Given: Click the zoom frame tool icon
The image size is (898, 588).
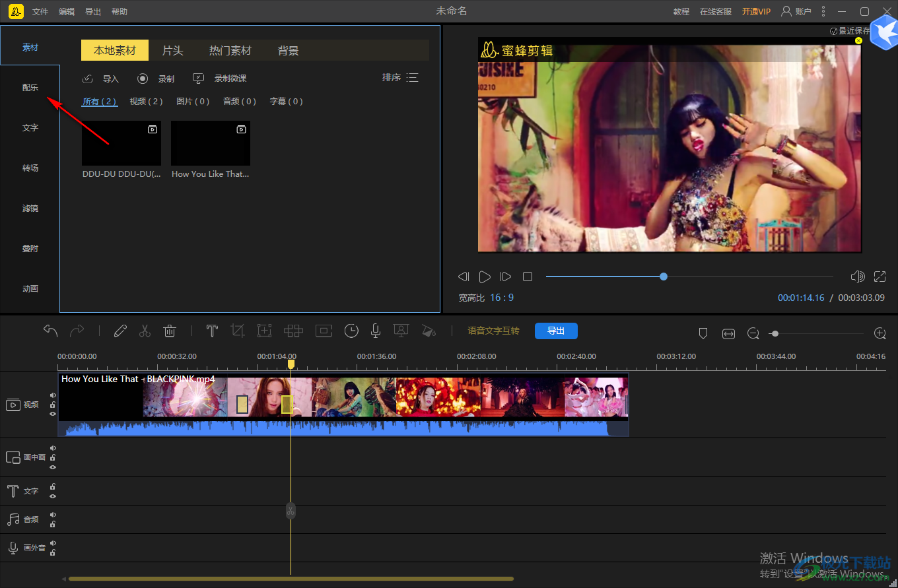Looking at the screenshot, I should coord(264,331).
